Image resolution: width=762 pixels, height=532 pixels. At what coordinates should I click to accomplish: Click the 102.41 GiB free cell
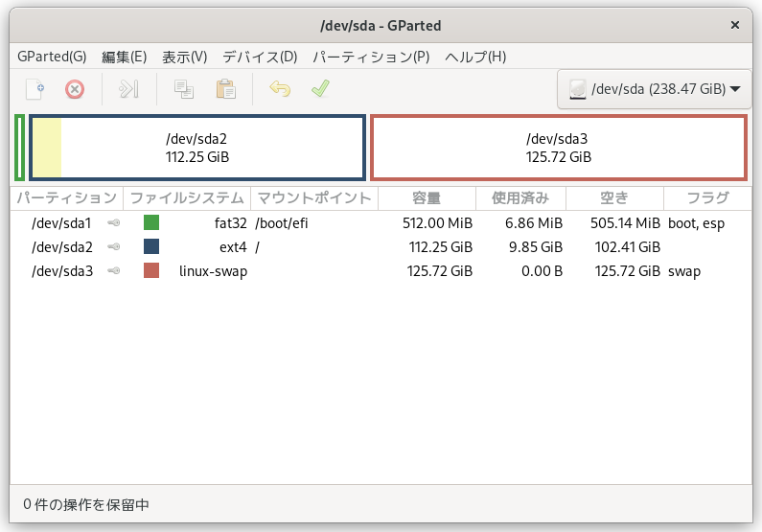[628, 246]
